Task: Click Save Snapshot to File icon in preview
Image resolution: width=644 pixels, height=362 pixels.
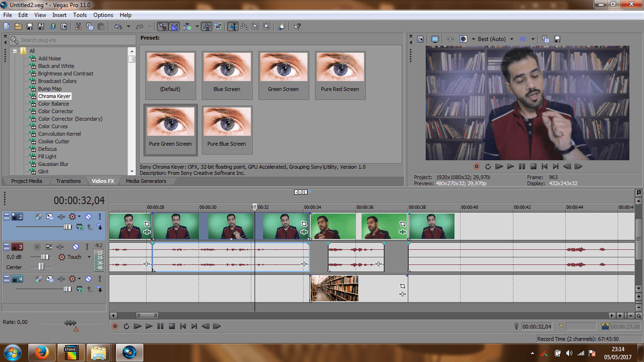Action: pos(558,39)
